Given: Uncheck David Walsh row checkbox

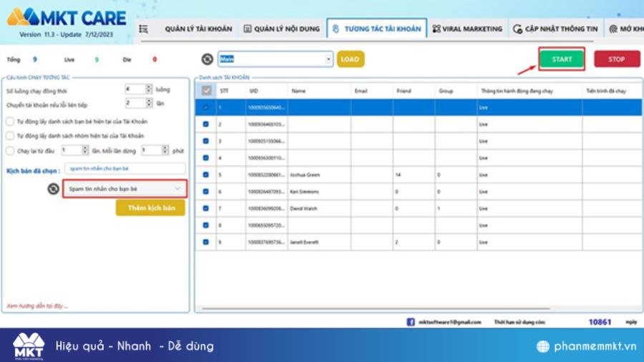Looking at the screenshot, I should pos(206,208).
